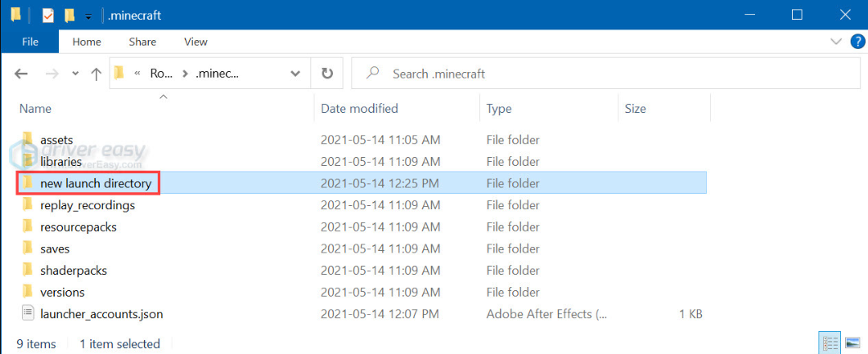
Task: Go up one folder level
Action: tap(97, 74)
